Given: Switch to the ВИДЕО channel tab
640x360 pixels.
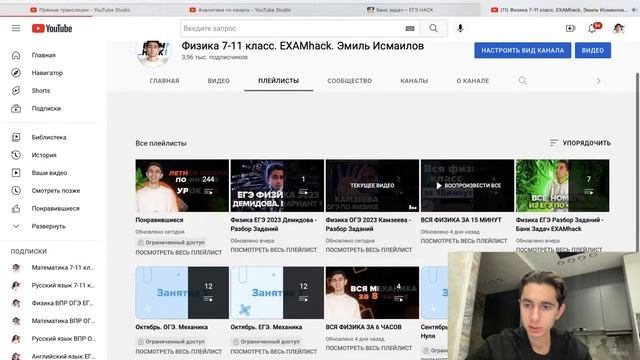Looking at the screenshot, I should point(219,81).
